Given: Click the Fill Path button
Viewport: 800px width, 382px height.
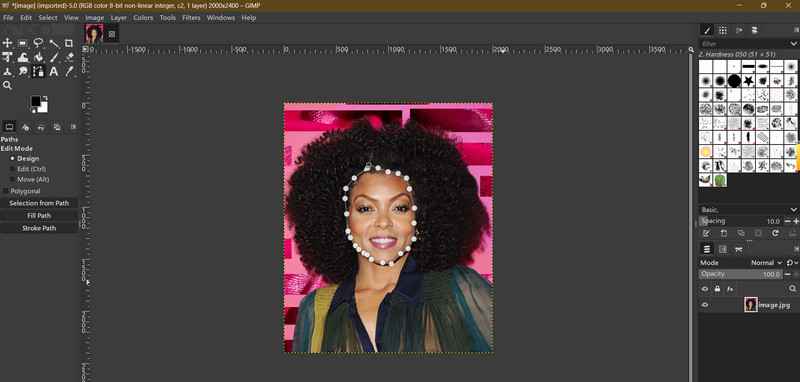Looking at the screenshot, I should pyautogui.click(x=39, y=216).
